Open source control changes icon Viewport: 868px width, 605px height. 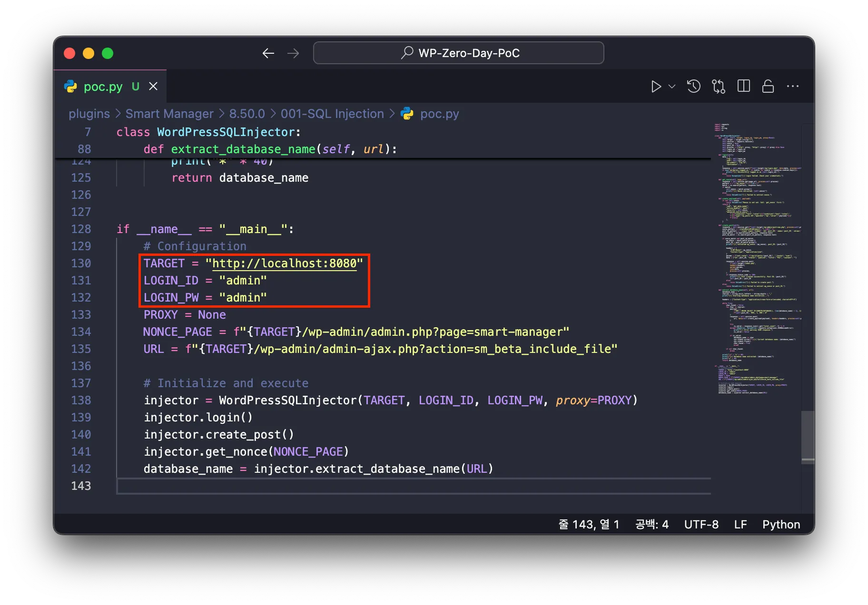click(719, 87)
